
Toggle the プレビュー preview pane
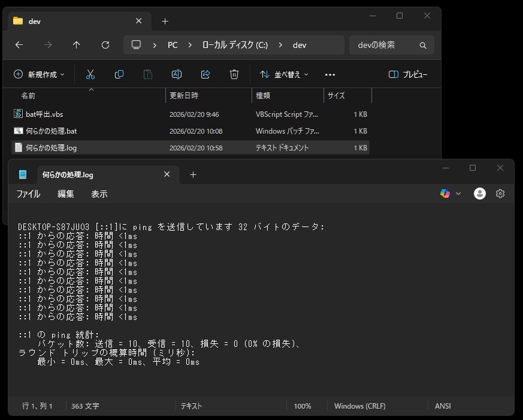coord(408,74)
